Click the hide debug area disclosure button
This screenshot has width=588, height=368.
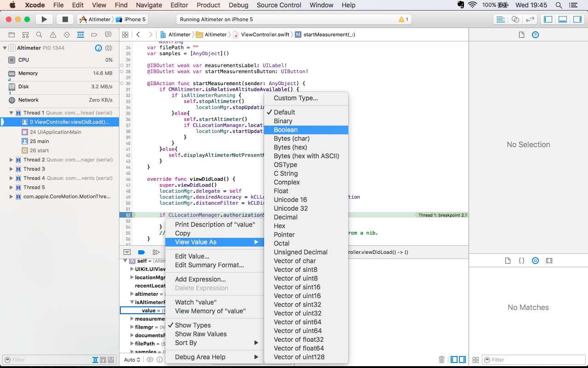click(127, 252)
